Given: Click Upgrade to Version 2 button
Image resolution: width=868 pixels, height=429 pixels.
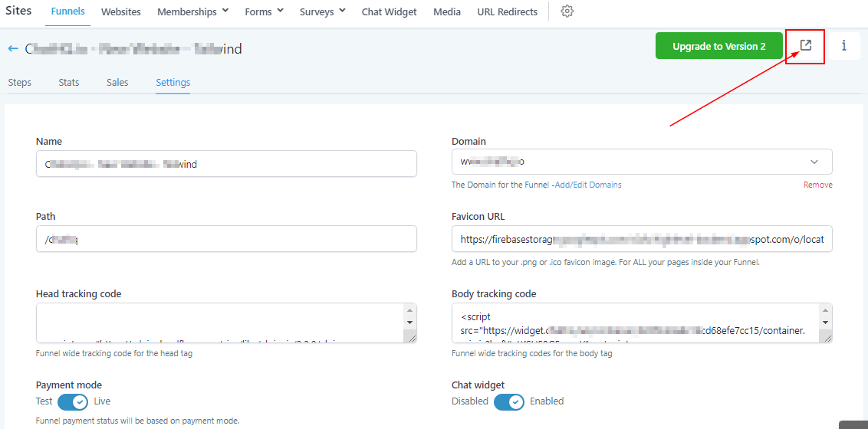Looking at the screenshot, I should (x=718, y=46).
